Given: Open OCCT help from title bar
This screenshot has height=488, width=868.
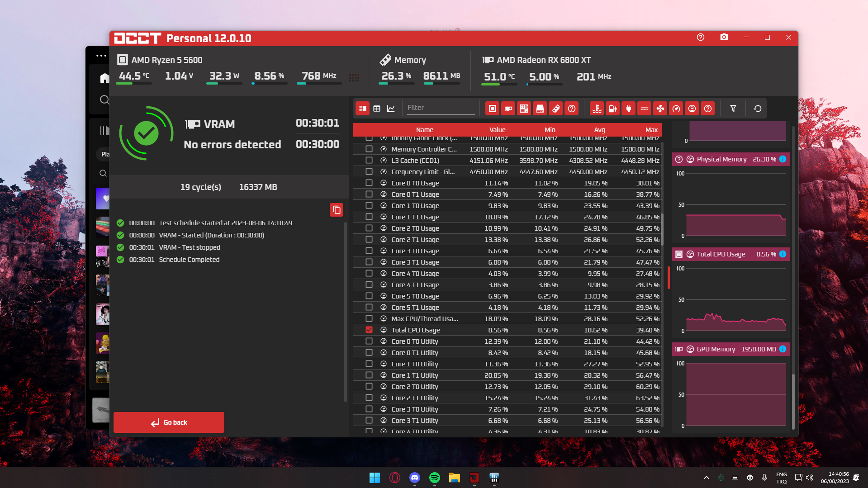Looking at the screenshot, I should click(701, 38).
